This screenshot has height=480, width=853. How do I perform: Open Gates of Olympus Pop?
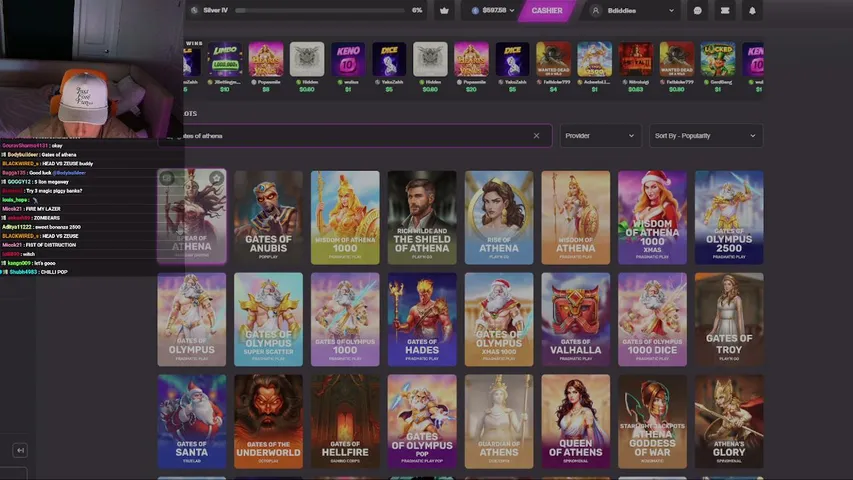tap(422, 421)
